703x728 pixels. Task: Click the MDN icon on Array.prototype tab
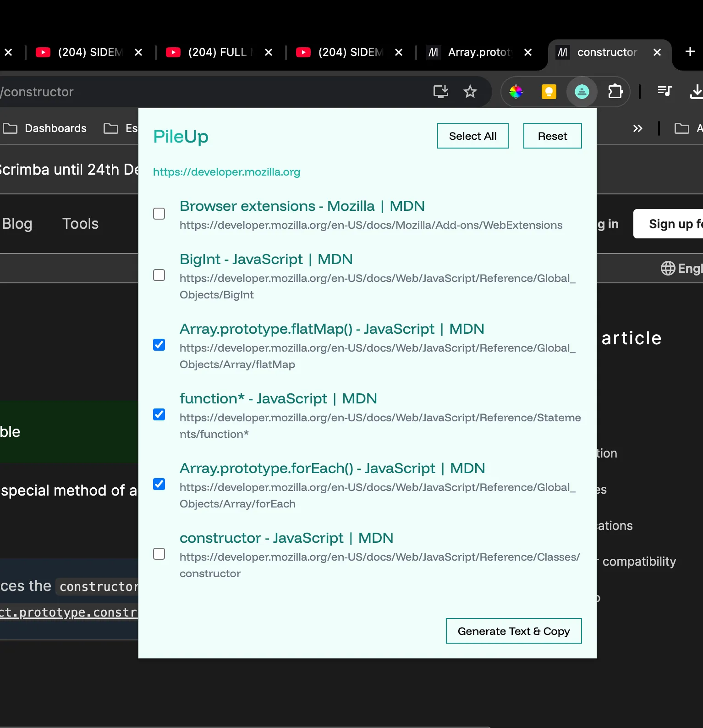coord(433,52)
